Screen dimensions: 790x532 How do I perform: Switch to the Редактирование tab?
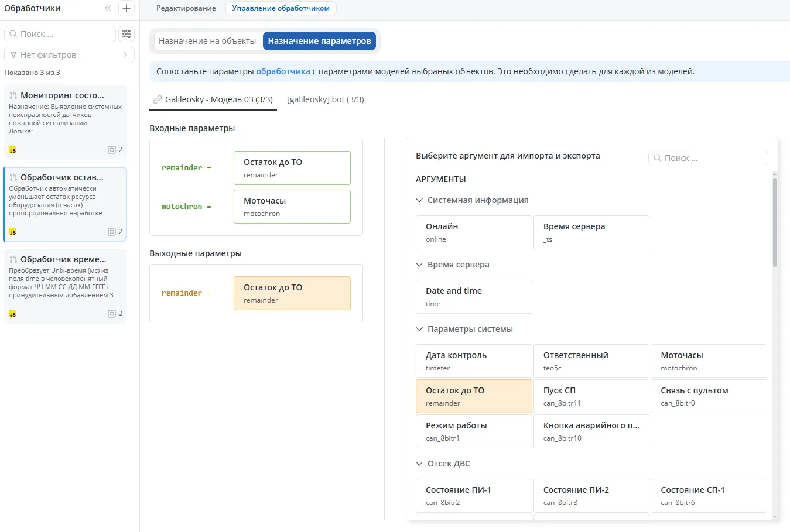tap(186, 9)
